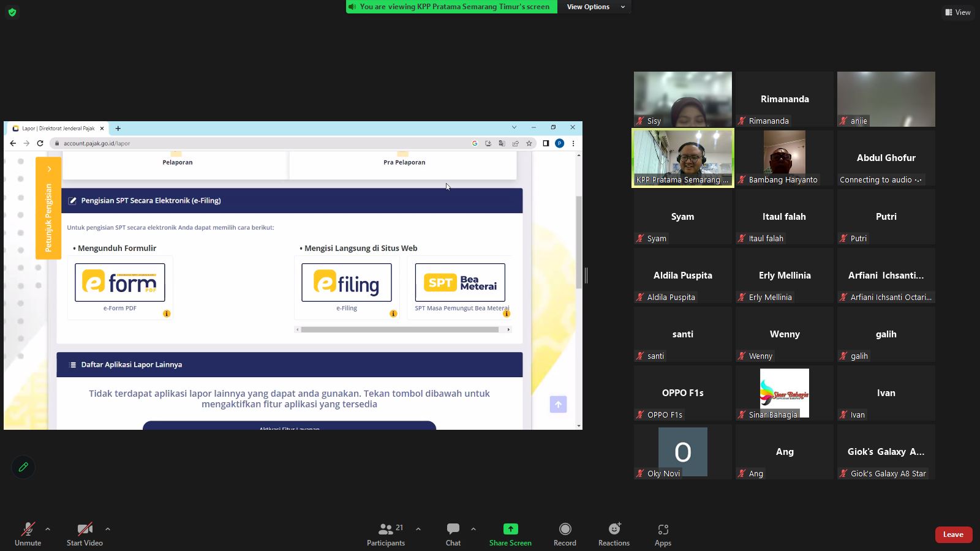This screenshot has width=980, height=551.
Task: Open the Chat panel
Action: [453, 534]
